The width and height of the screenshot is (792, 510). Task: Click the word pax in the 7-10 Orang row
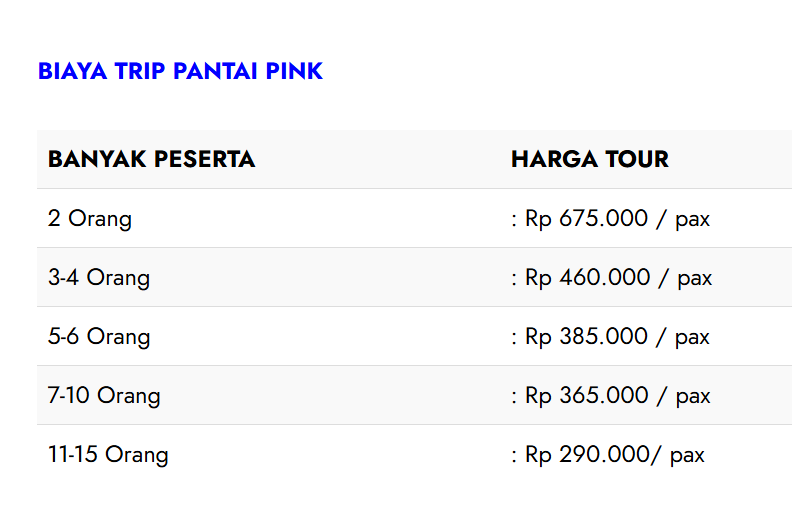(693, 396)
